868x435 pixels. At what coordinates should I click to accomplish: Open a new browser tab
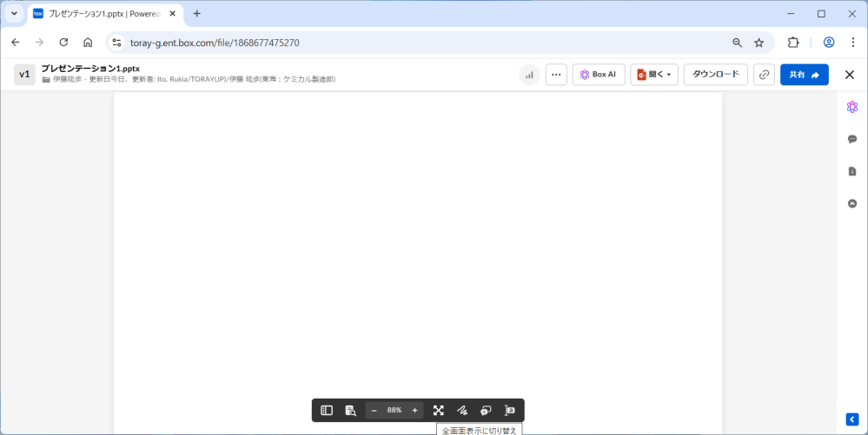coord(196,13)
